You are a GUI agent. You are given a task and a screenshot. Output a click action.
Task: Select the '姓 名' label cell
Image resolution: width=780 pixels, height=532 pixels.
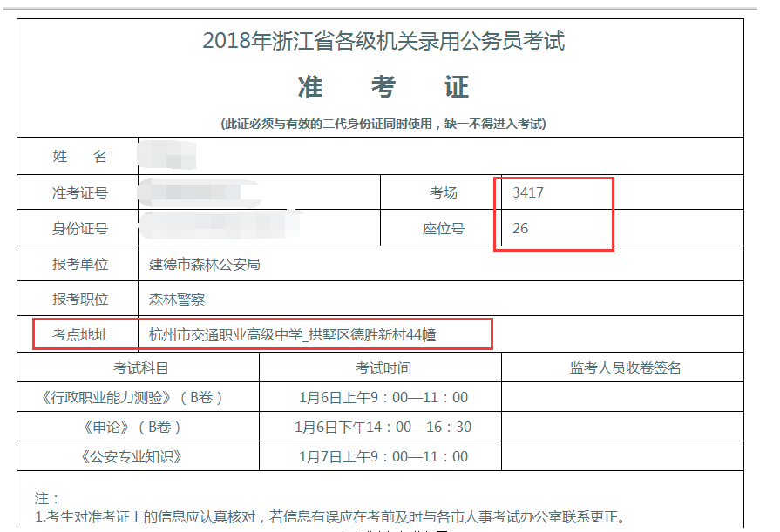click(x=78, y=156)
